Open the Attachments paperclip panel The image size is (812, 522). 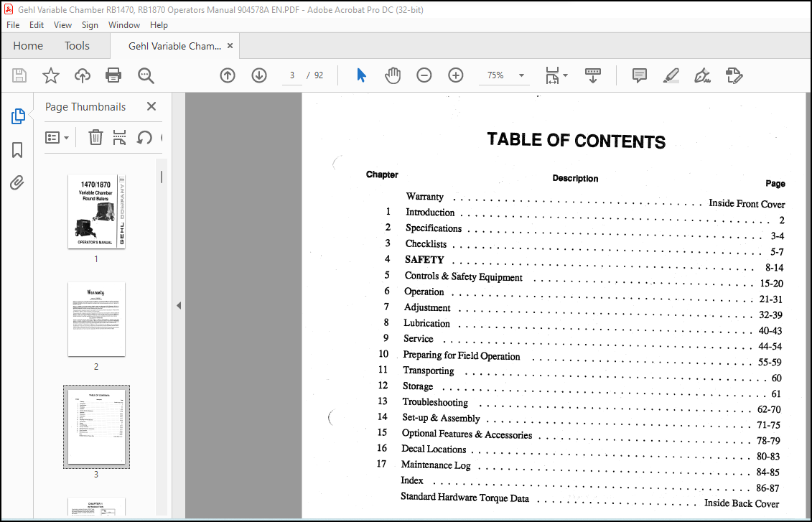click(17, 183)
